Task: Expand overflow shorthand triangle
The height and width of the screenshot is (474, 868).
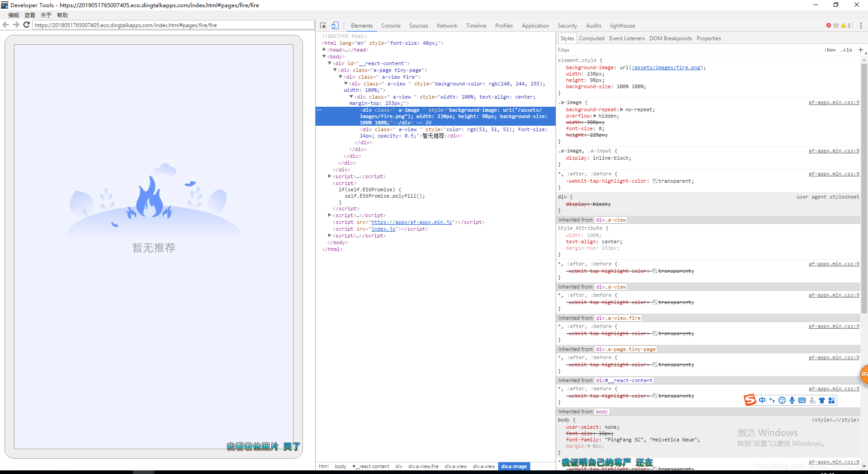Action: [x=595, y=116]
